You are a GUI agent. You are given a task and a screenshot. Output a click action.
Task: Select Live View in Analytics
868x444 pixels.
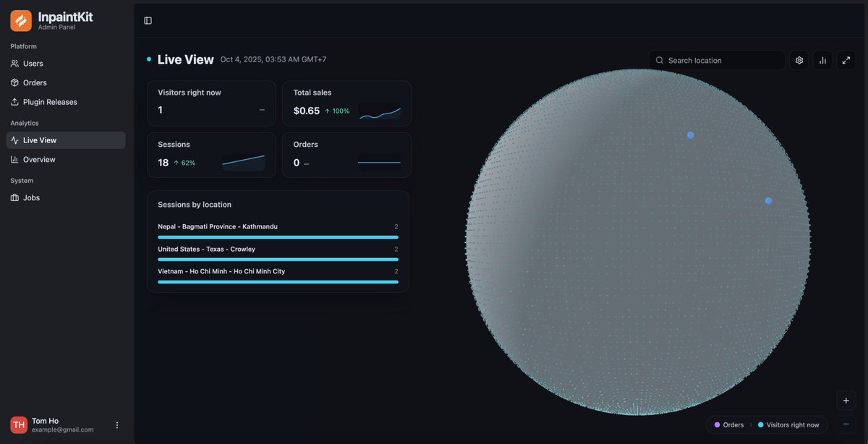[66, 140]
